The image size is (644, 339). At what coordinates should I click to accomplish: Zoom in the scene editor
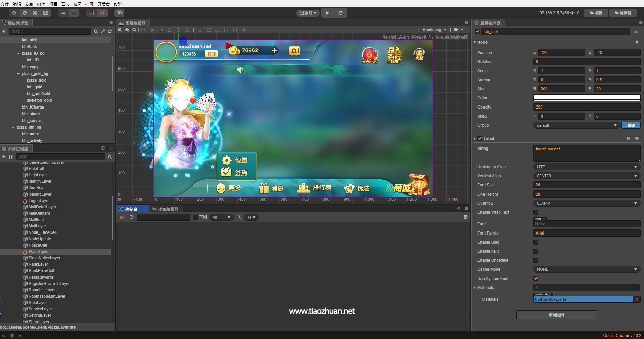120,30
